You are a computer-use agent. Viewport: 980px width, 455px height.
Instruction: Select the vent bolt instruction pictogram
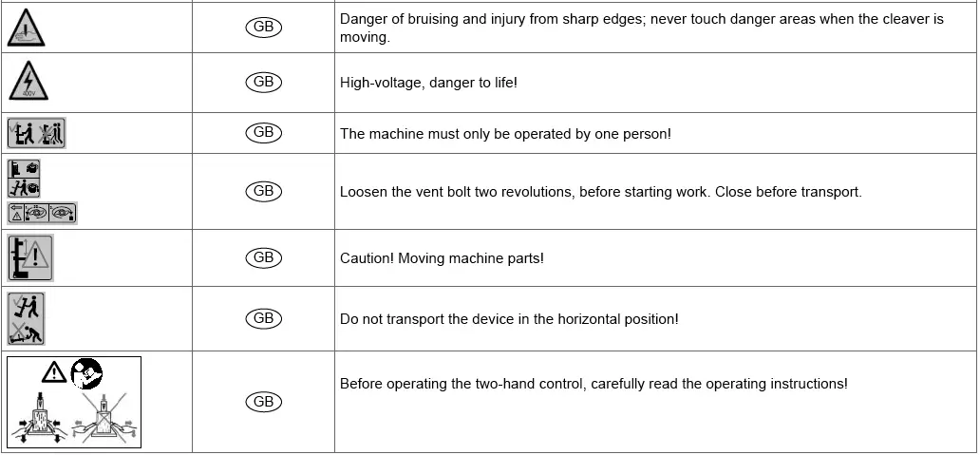42,192
